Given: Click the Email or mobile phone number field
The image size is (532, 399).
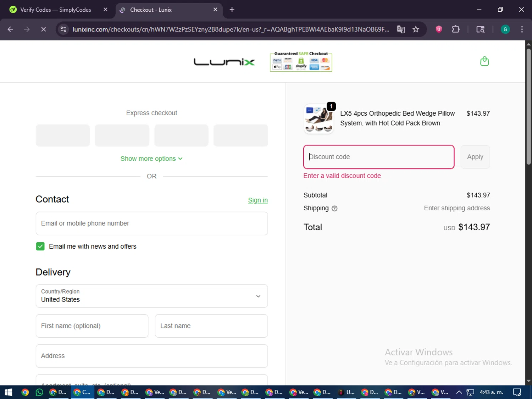Looking at the screenshot, I should (x=152, y=223).
